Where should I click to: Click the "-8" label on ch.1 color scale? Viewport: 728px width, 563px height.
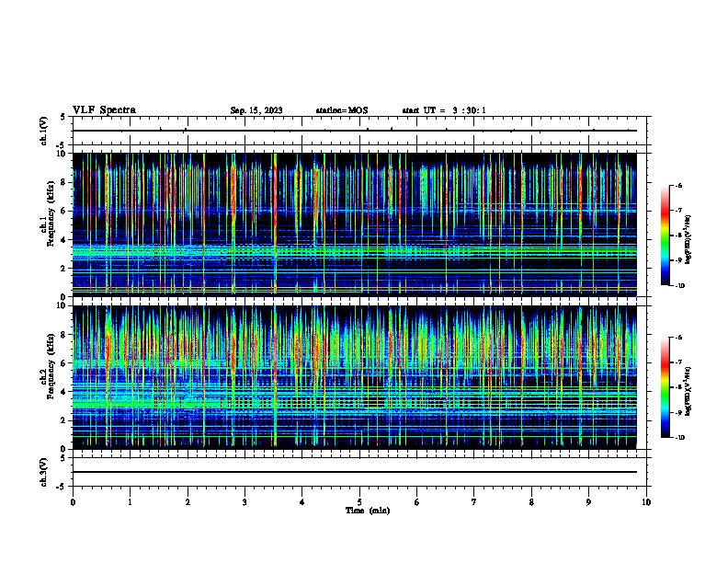point(677,236)
